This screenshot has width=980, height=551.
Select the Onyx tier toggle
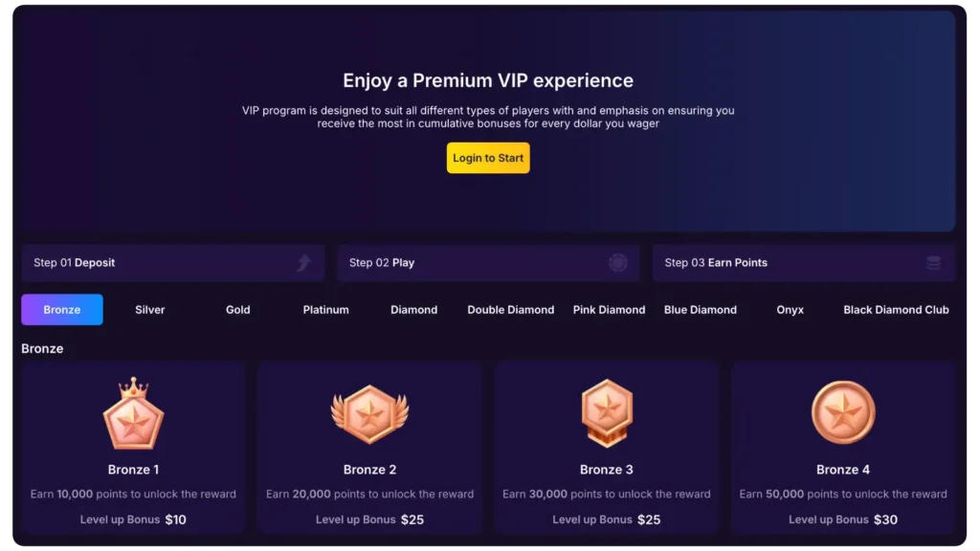(x=790, y=309)
